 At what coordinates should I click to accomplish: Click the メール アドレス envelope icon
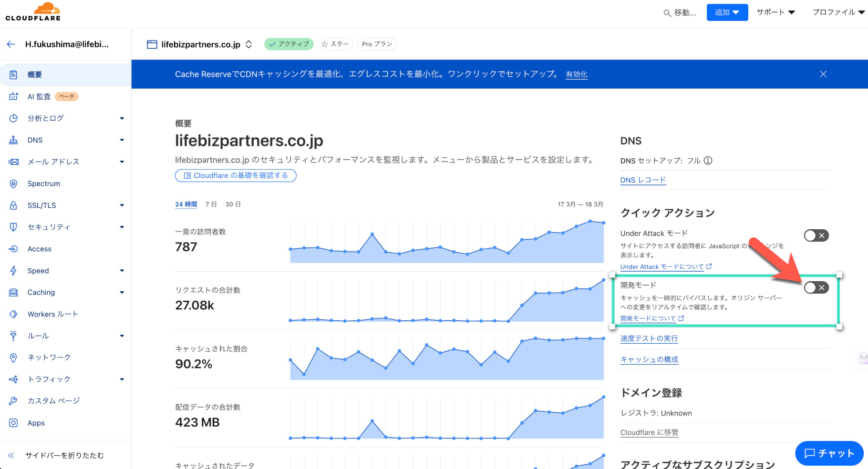pos(13,162)
